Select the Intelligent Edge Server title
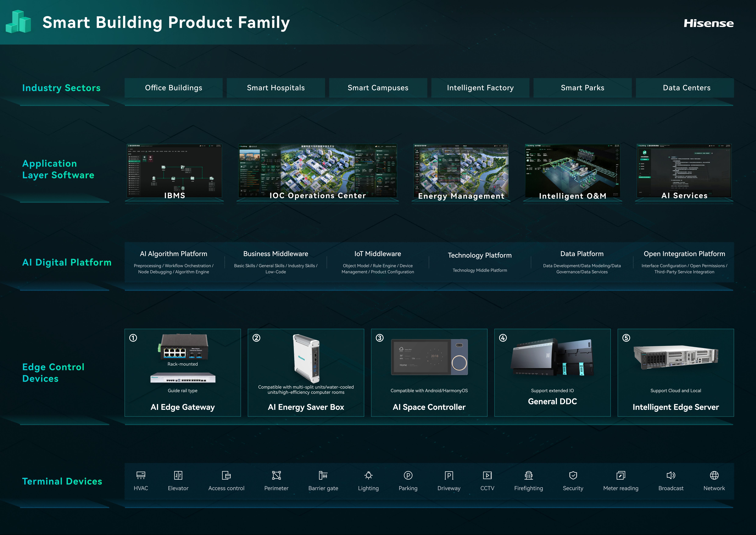The image size is (756, 535). 676,407
